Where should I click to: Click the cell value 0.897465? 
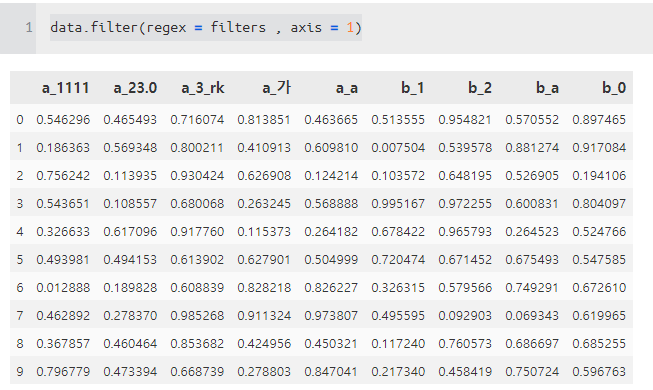(599, 120)
